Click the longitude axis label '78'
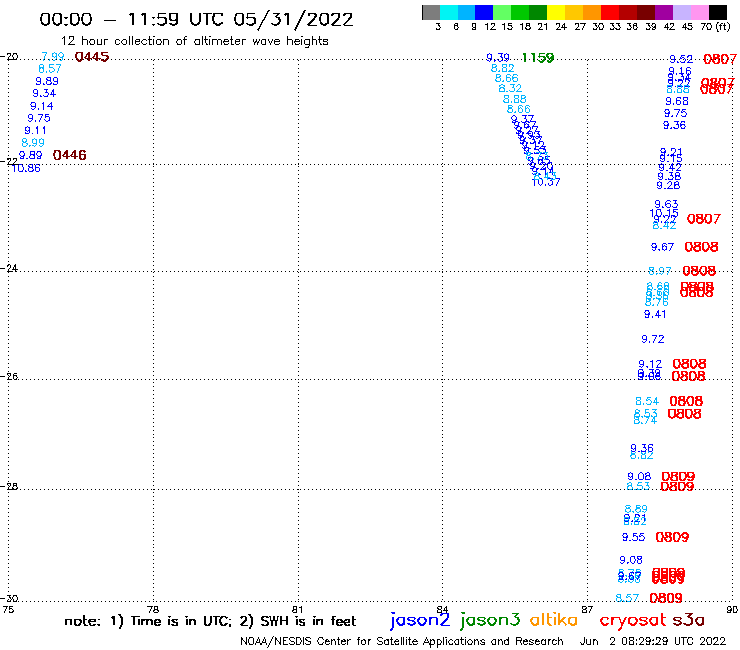Image resolution: width=740 pixels, height=650 pixels. tap(153, 609)
